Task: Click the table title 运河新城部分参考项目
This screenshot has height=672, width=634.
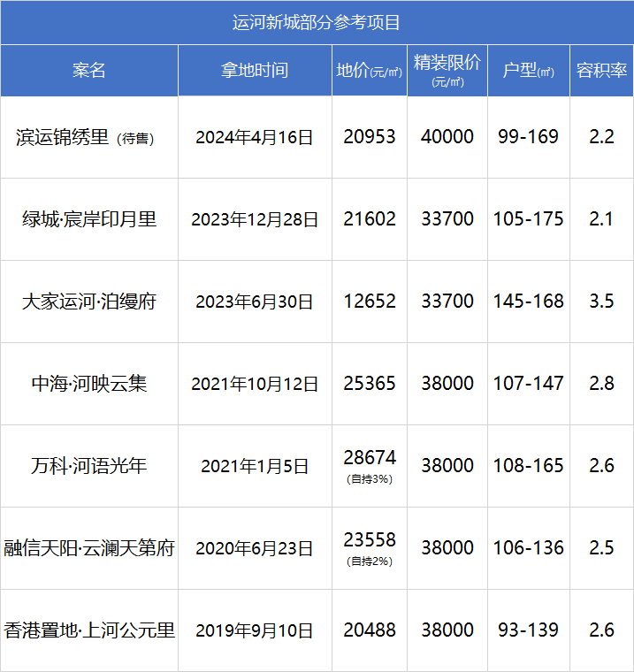Action: tap(317, 22)
